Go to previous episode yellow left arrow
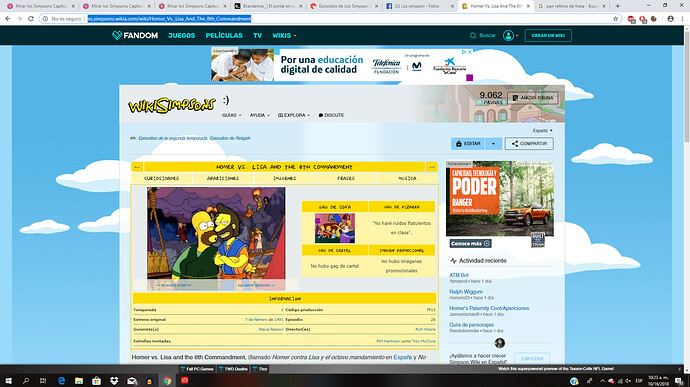This screenshot has height=387, width=690. 137,167
